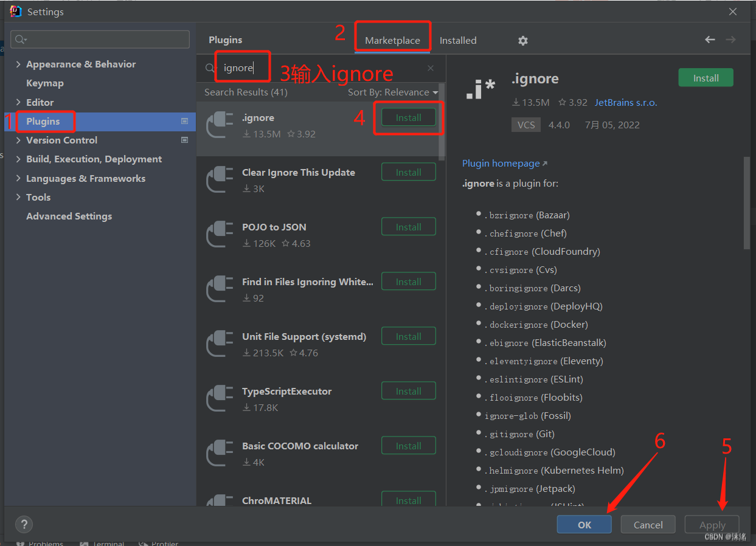Click the large .i* logo in the details

480,89
